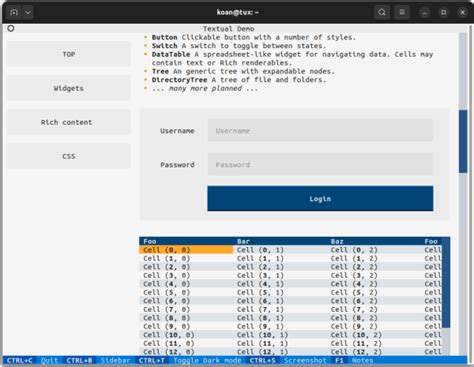This screenshot has height=367, width=474.
Task: Jump to TOP section in sidebar
Action: [x=69, y=54]
